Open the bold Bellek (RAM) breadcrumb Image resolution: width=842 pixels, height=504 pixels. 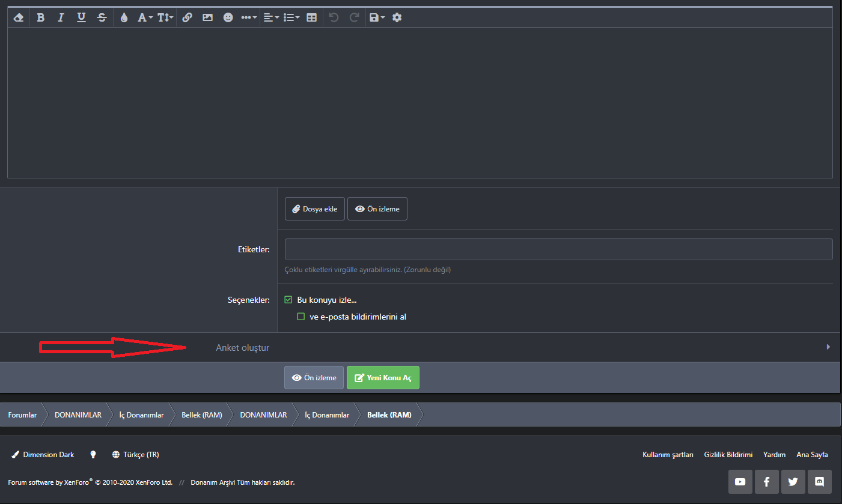pos(389,415)
